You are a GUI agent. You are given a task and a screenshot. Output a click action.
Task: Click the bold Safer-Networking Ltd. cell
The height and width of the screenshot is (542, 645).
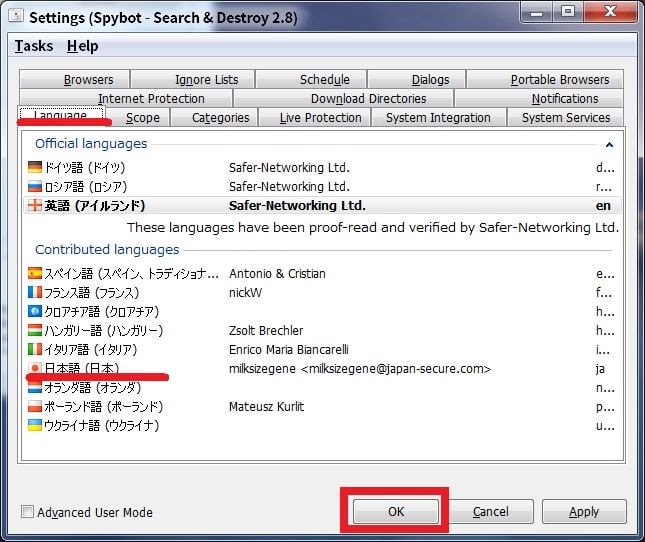[x=297, y=205]
